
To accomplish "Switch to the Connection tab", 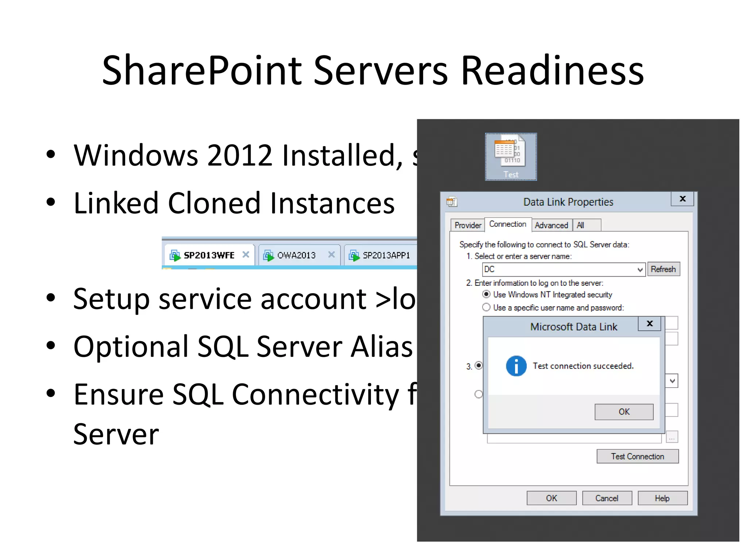I will coord(507,224).
